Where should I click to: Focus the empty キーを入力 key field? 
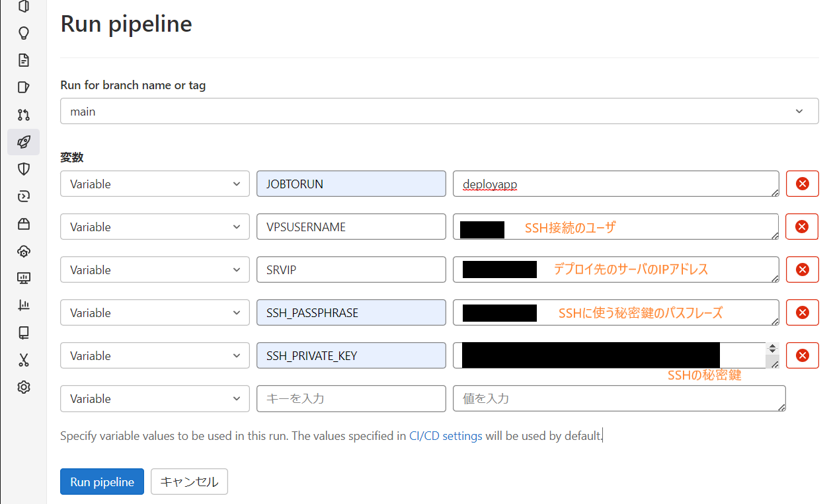point(351,399)
